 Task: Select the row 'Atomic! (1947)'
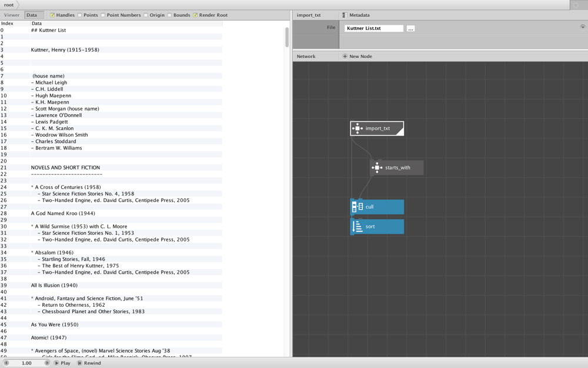[x=111, y=337]
